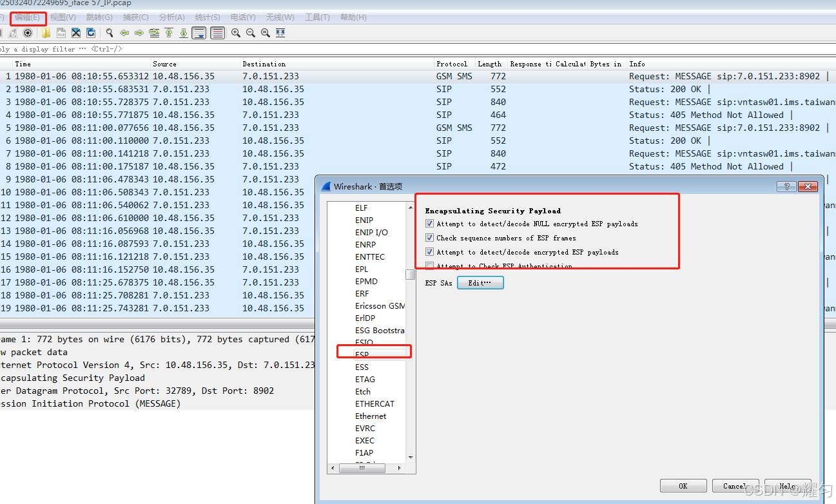
Task: Open the 电话(Y) menu
Action: point(244,17)
